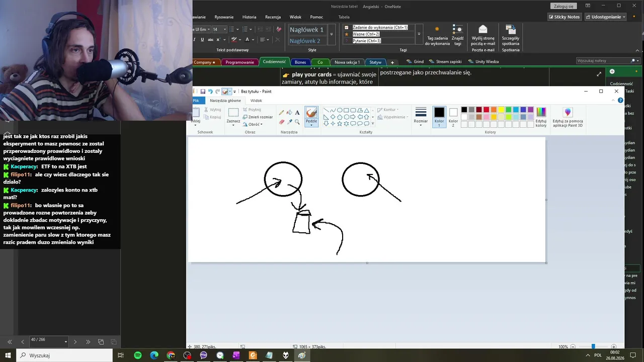Select the Eraser tool in Paint
The width and height of the screenshot is (644, 362).
[x=281, y=122]
